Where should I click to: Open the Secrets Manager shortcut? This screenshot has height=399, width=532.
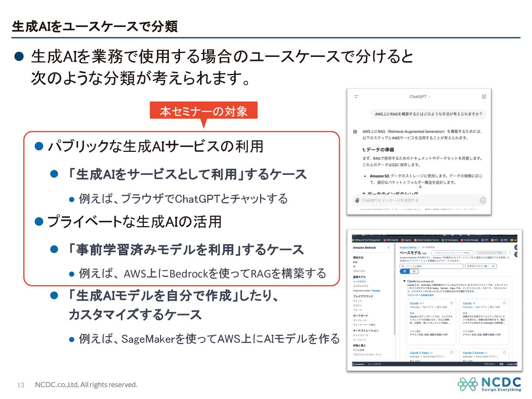pos(469,240)
